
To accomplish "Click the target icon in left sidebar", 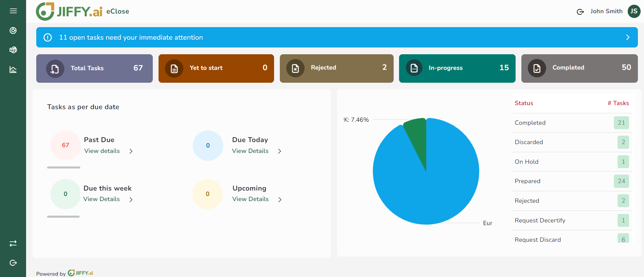I will pyautogui.click(x=13, y=31).
